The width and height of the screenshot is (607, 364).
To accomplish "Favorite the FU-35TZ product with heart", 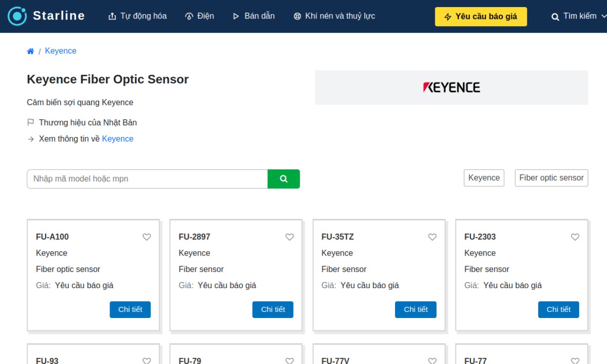I will (x=432, y=237).
